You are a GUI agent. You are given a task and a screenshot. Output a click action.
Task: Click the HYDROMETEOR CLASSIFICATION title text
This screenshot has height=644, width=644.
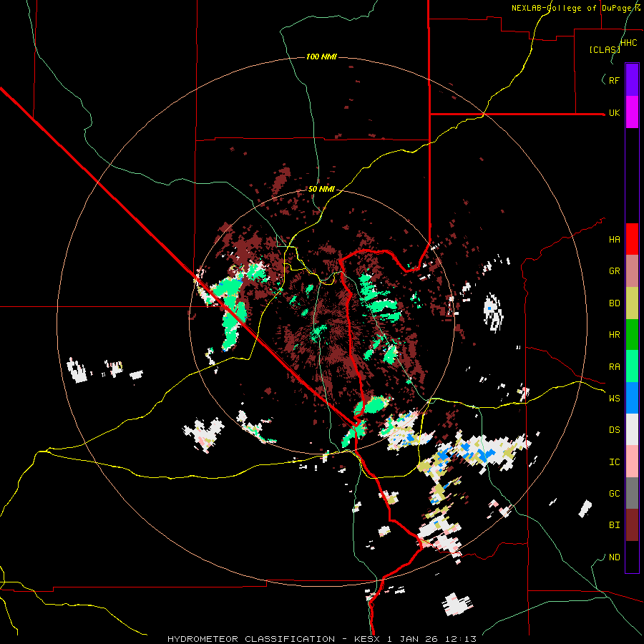251,639
